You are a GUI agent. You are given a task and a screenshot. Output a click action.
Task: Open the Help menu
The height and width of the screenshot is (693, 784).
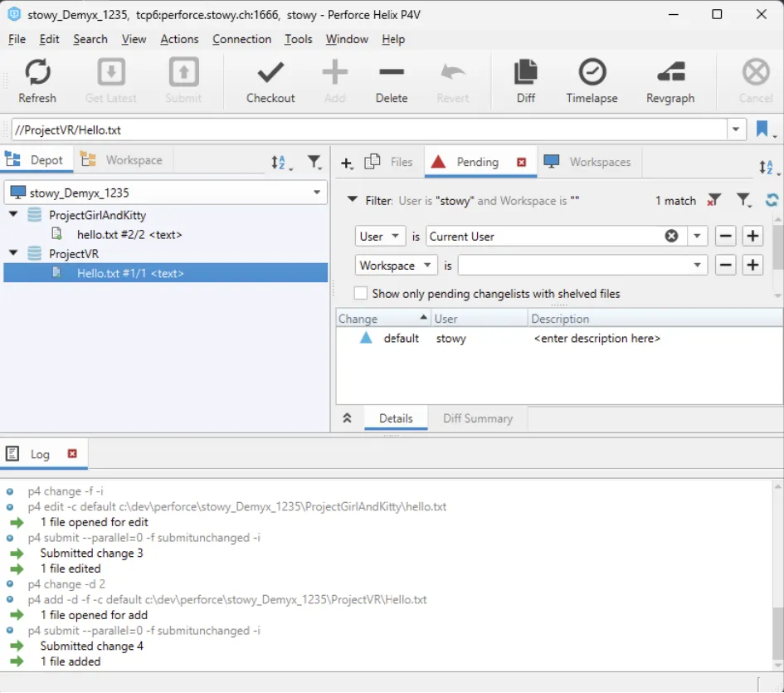tap(393, 39)
